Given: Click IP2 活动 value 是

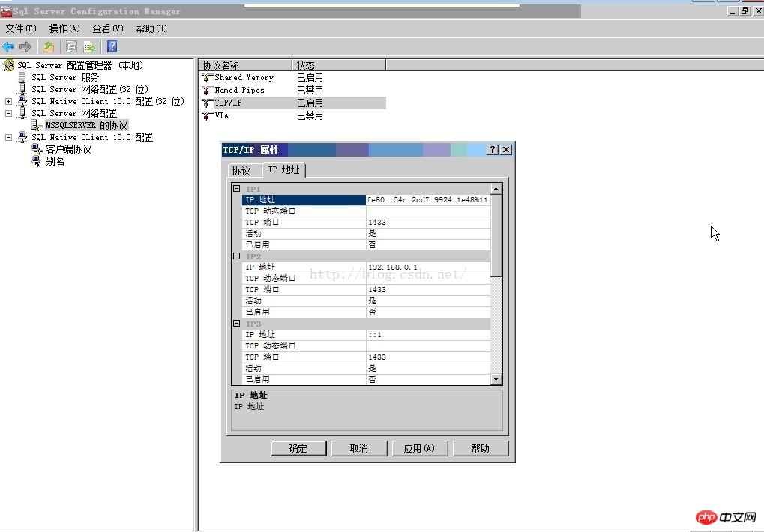Looking at the screenshot, I should [x=428, y=300].
